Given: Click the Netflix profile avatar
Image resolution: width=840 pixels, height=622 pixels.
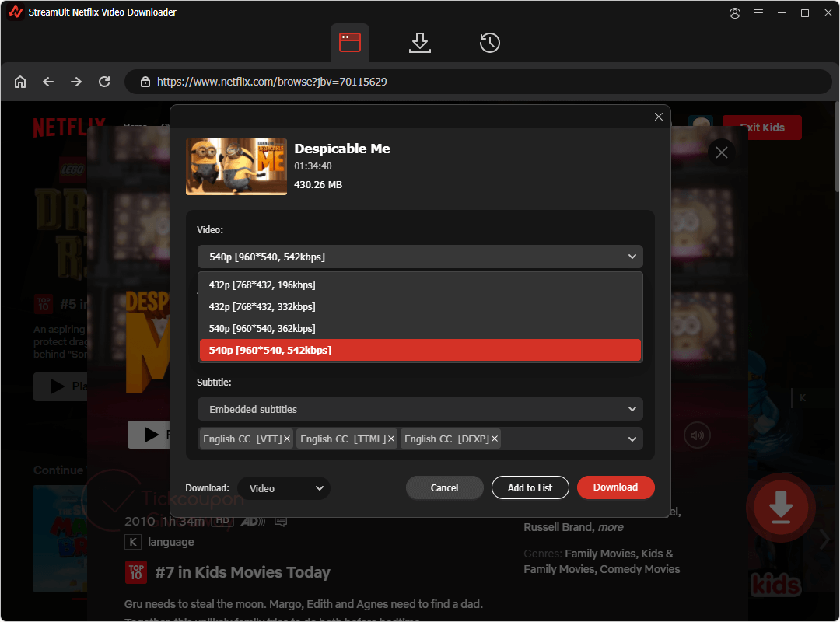Looking at the screenshot, I should point(701,122).
